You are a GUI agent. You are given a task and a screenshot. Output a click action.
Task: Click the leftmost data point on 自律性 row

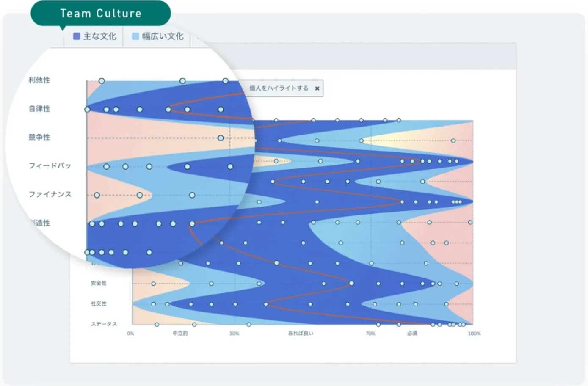[87, 110]
